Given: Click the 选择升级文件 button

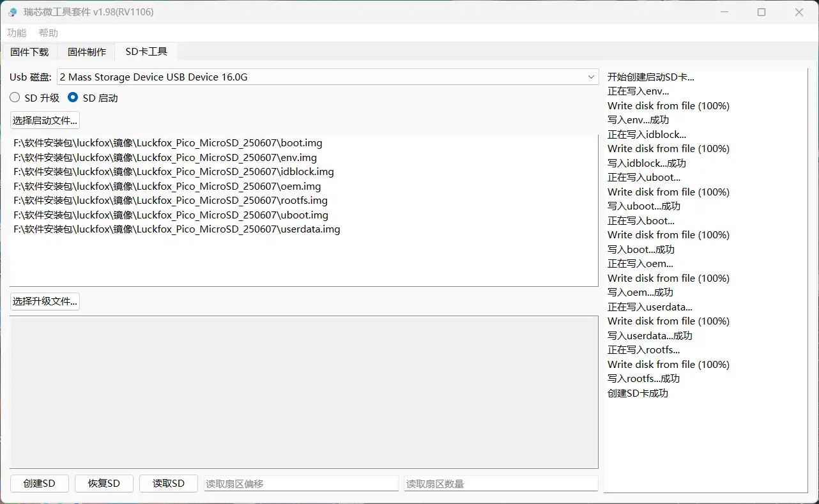Looking at the screenshot, I should pos(45,302).
